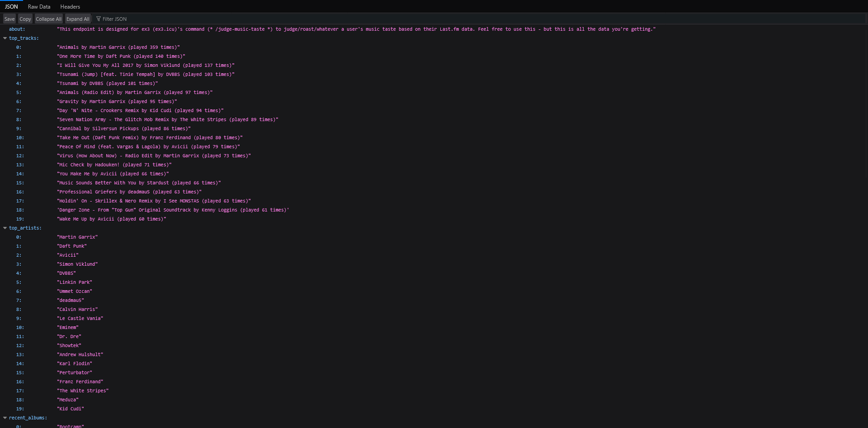The height and width of the screenshot is (428, 868).
Task: Click the Copy button
Action: [25, 19]
